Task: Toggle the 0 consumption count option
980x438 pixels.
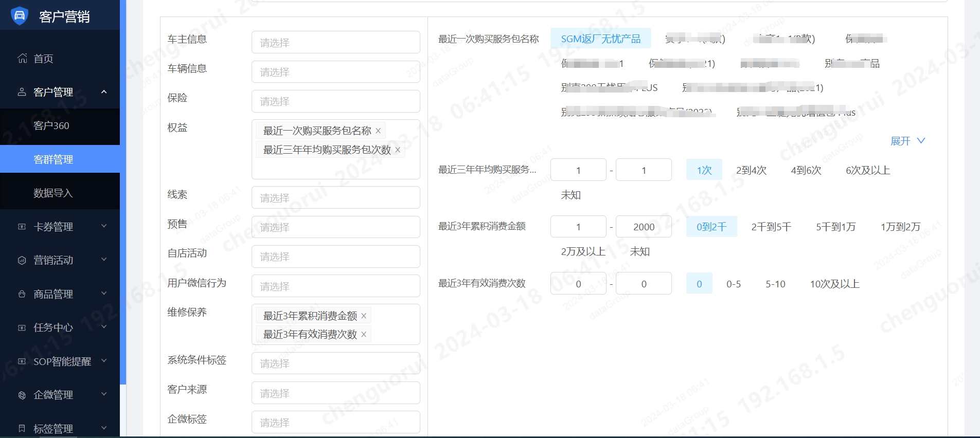Action: tap(699, 284)
